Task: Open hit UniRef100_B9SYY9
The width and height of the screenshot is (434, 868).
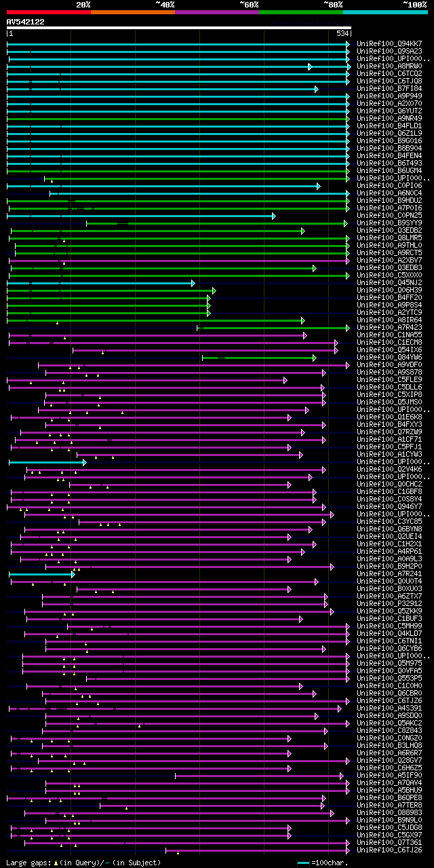Action: 391,223
